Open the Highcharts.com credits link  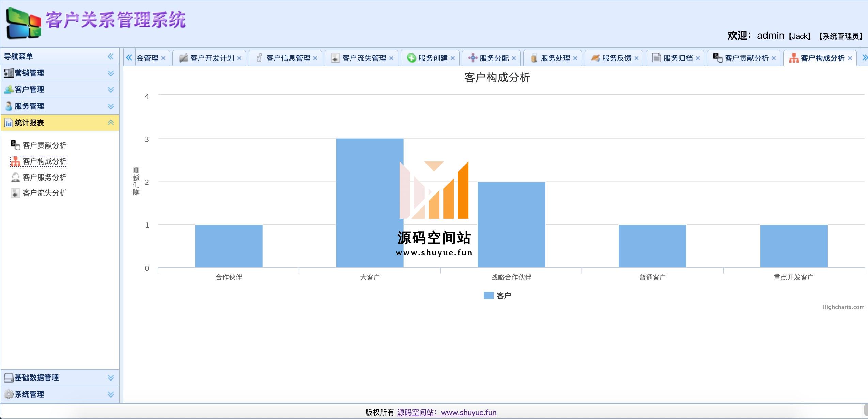click(x=843, y=307)
